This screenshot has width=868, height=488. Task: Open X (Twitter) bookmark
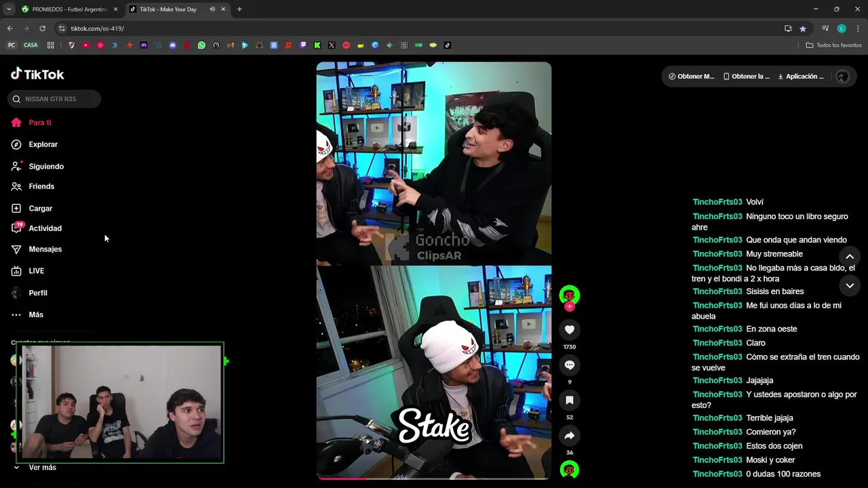(332, 45)
